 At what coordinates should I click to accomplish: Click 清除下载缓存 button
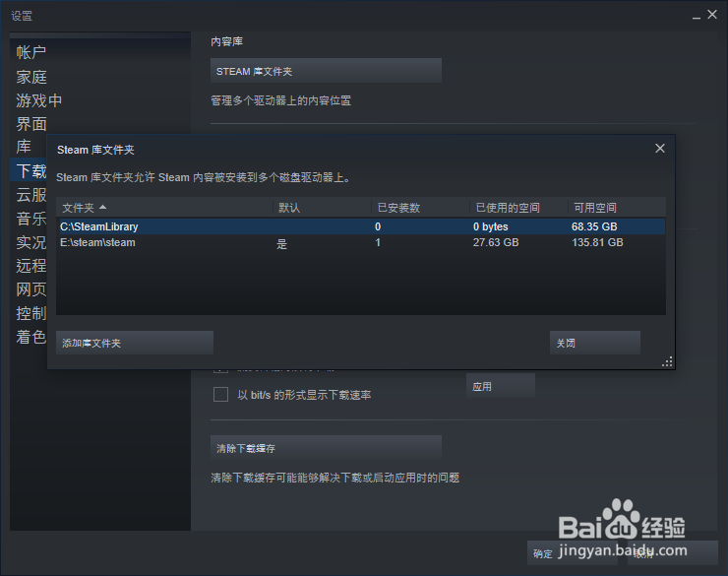(x=326, y=448)
